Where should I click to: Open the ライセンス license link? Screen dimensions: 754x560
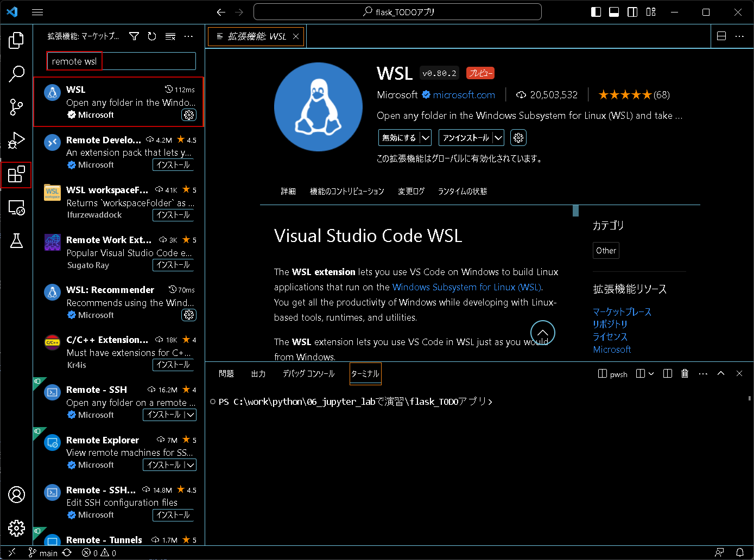point(610,337)
